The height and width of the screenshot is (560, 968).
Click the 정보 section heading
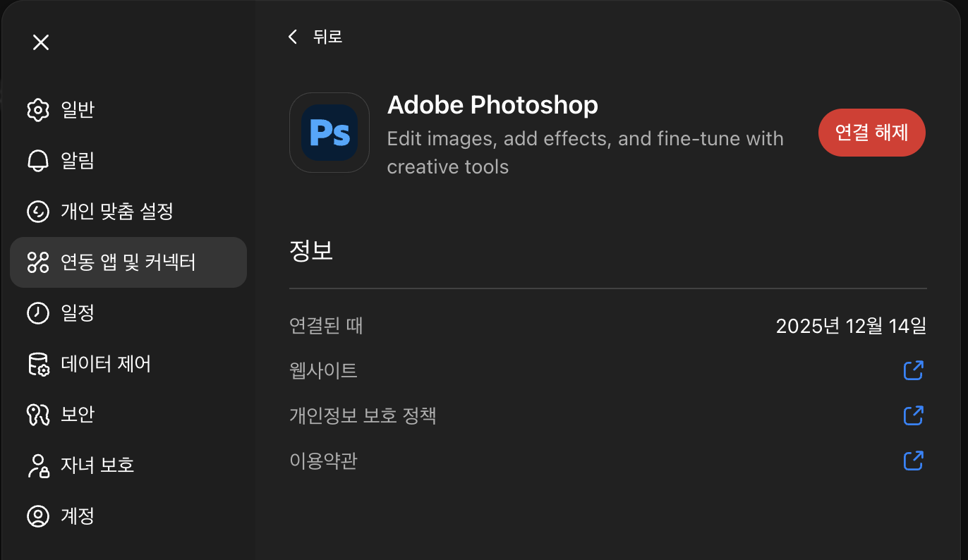(x=311, y=251)
